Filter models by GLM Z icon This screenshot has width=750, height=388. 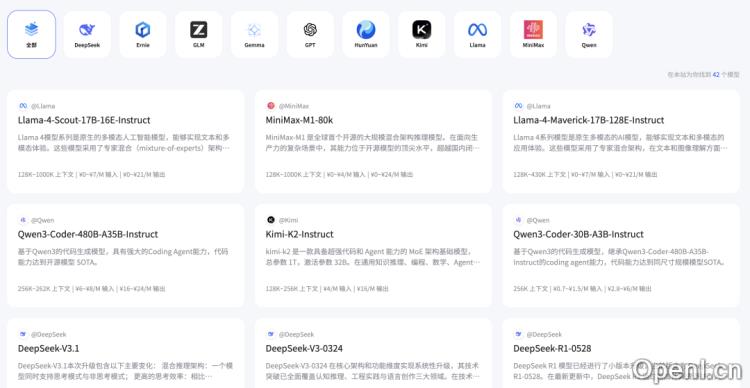click(199, 30)
